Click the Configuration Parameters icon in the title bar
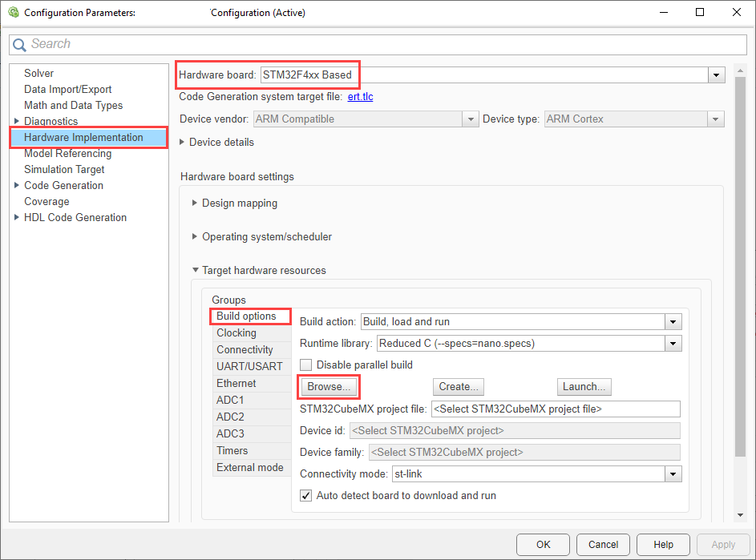The width and height of the screenshot is (756, 560). (14, 12)
